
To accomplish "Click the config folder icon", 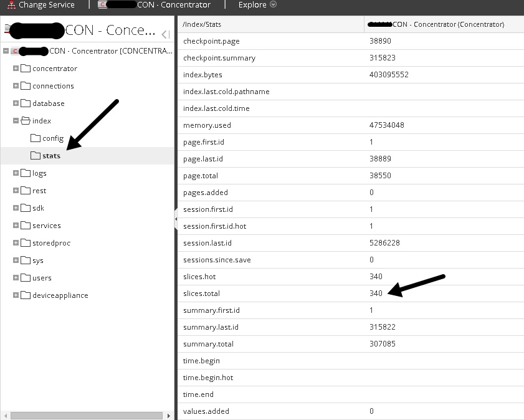I will point(36,138).
